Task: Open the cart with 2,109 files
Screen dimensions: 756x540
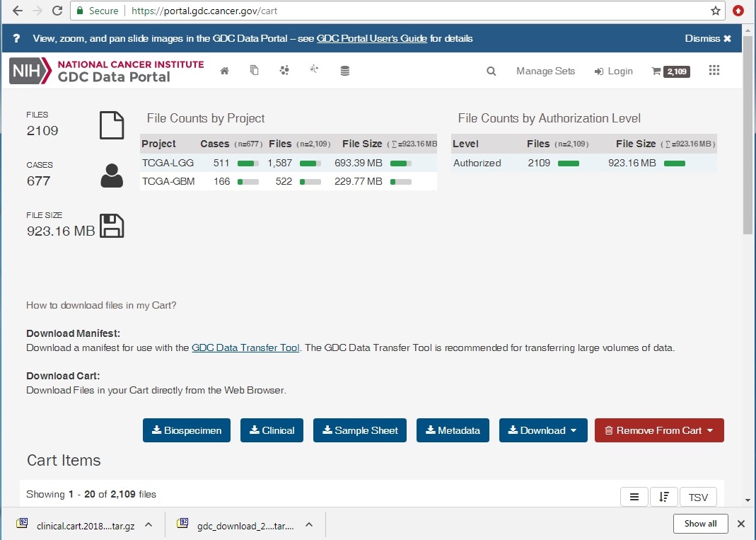Action: pos(670,71)
